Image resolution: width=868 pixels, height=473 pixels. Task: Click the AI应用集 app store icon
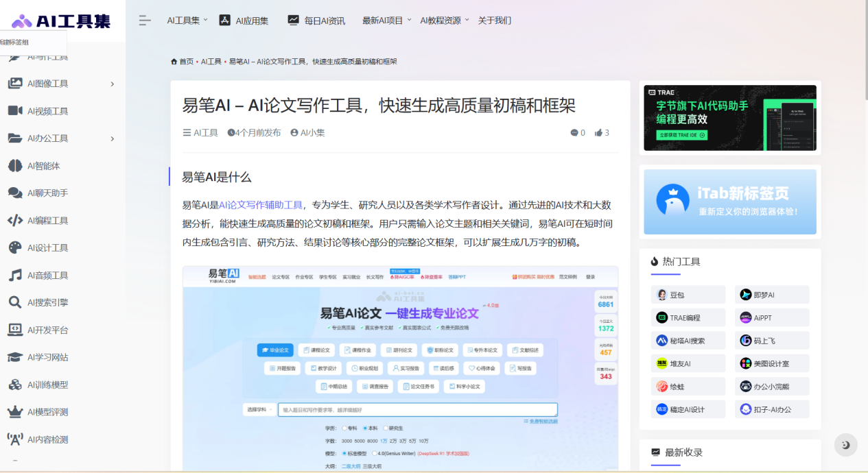coord(224,21)
